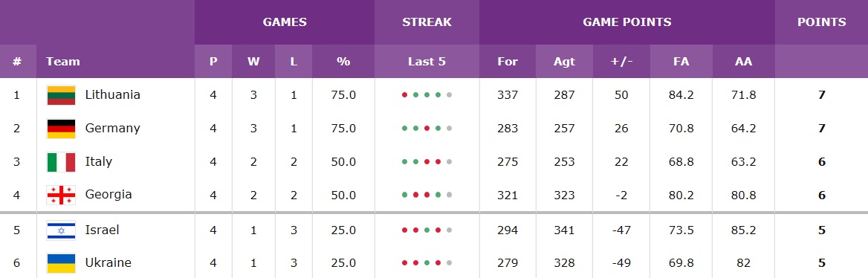Click Israel's gray last streak dot
The width and height of the screenshot is (868, 278).
449,230
